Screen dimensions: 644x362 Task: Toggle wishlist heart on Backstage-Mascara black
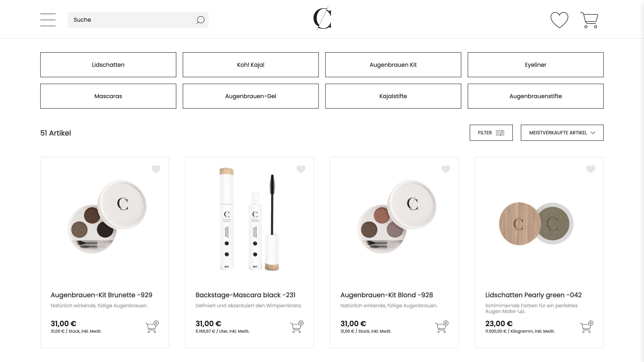tap(301, 169)
